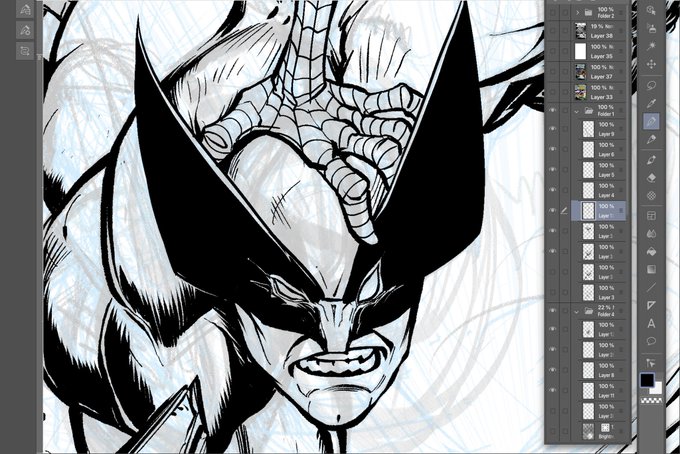The height and width of the screenshot is (454, 680).
Task: Tick the second-column box in Layer 37 row
Action: [565, 71]
